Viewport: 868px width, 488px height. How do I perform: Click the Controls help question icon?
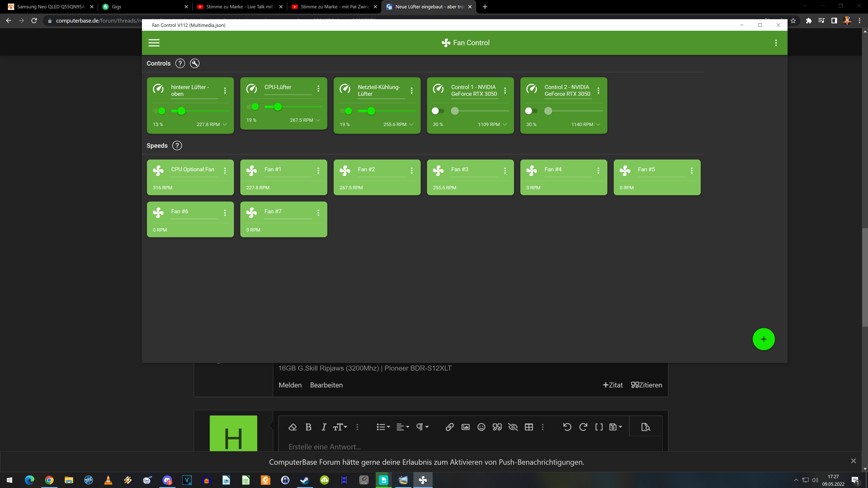[180, 63]
